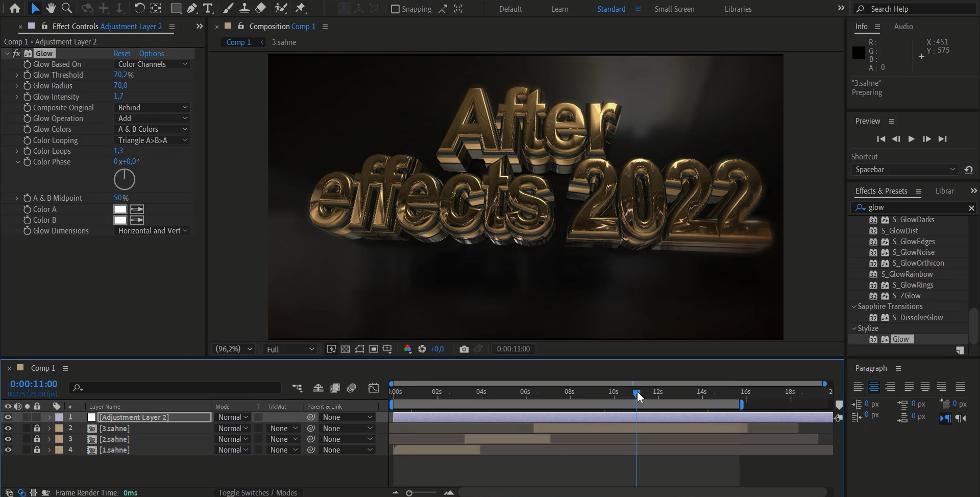Viewport: 980px width, 497px height.
Task: Switch to the Small Screen workspace
Action: tap(674, 9)
